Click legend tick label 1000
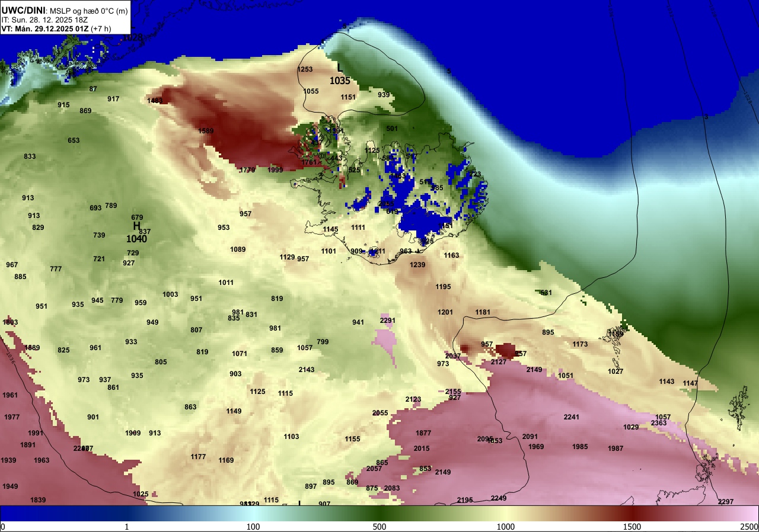Image resolution: width=759 pixels, height=532 pixels. pos(506,527)
